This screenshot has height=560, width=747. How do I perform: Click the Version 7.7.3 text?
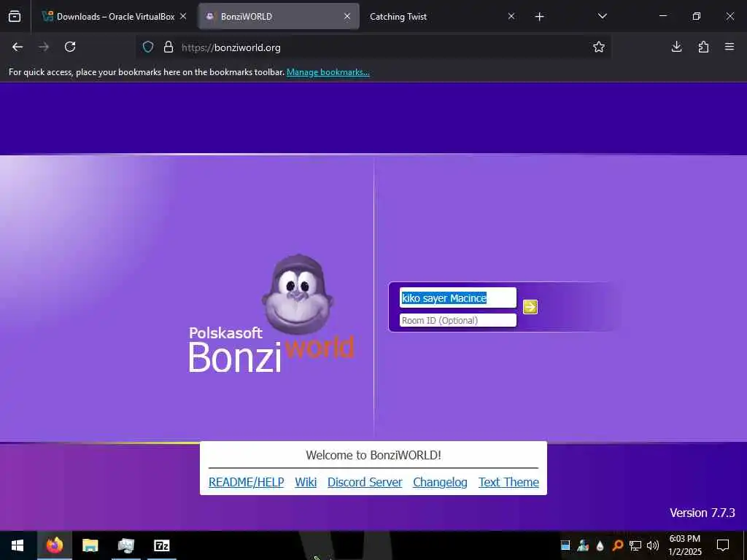tap(703, 513)
